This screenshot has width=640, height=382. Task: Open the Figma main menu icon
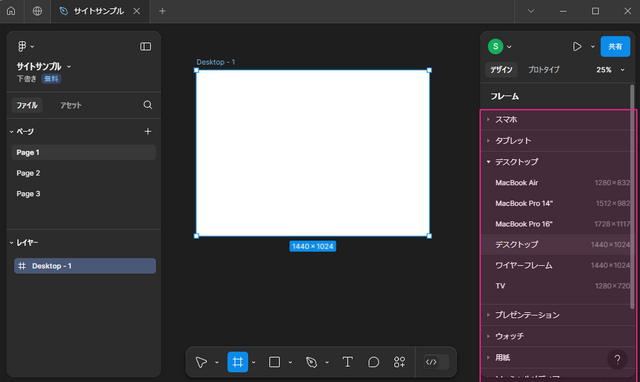[x=22, y=47]
